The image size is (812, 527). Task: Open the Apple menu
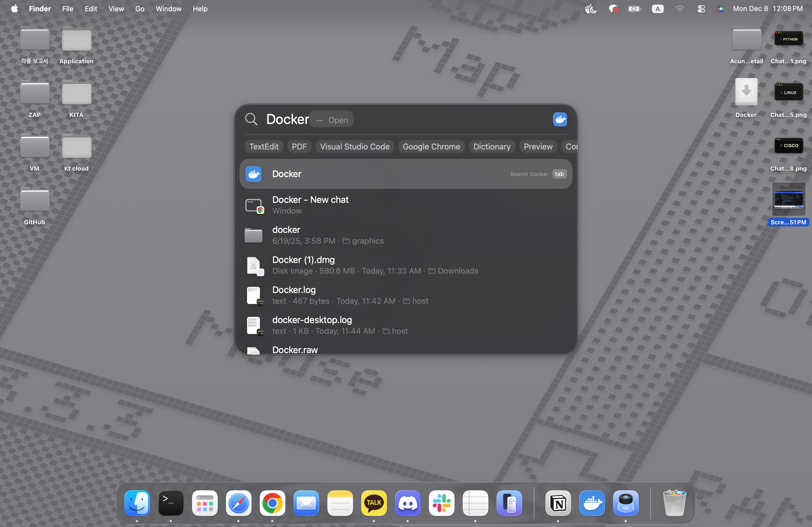[x=14, y=9]
